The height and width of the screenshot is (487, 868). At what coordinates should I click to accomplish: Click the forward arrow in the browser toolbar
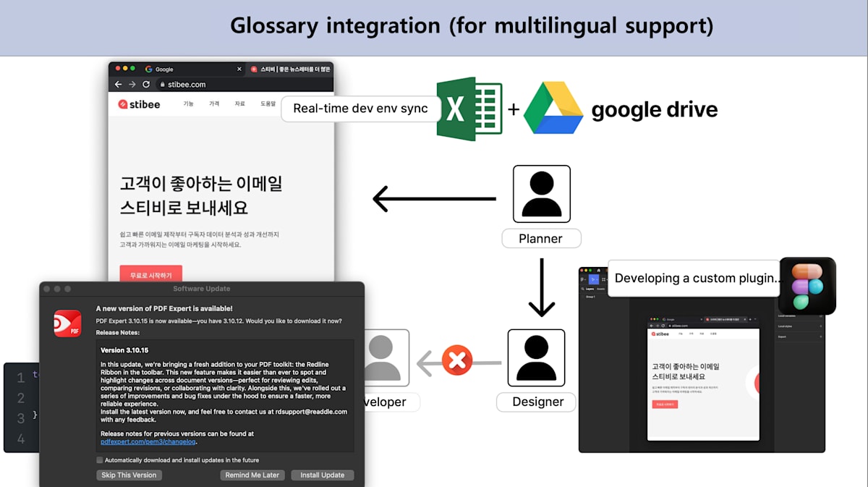point(132,85)
